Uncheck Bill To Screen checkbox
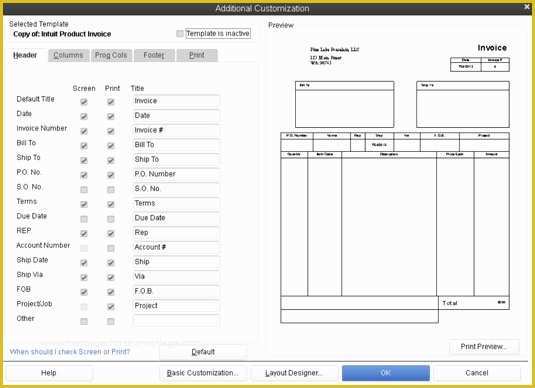535x388 pixels. 84,146
